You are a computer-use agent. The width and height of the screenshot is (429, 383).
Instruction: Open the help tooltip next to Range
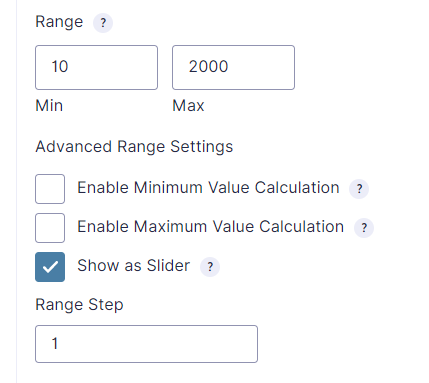coord(103,23)
